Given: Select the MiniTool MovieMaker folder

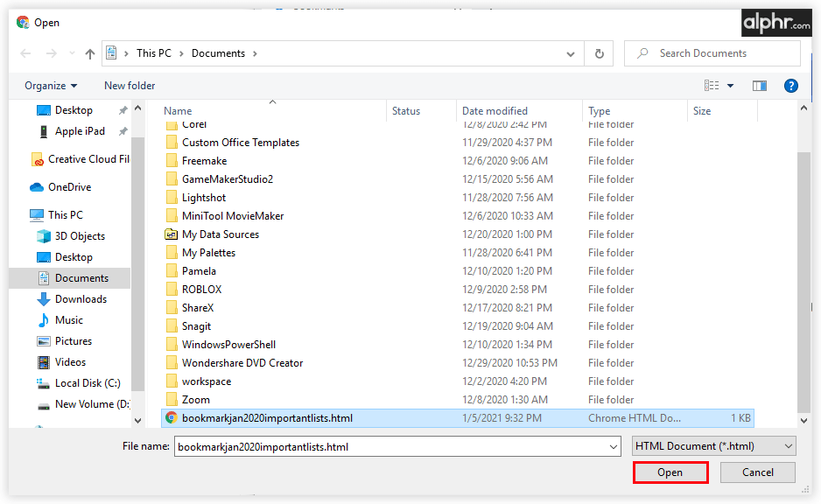Looking at the screenshot, I should 233,215.
